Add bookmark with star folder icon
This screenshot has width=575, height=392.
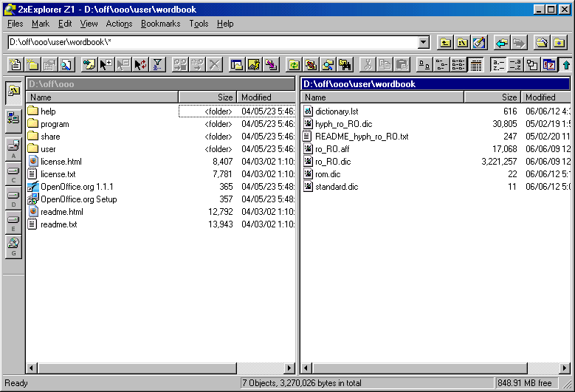(x=559, y=43)
